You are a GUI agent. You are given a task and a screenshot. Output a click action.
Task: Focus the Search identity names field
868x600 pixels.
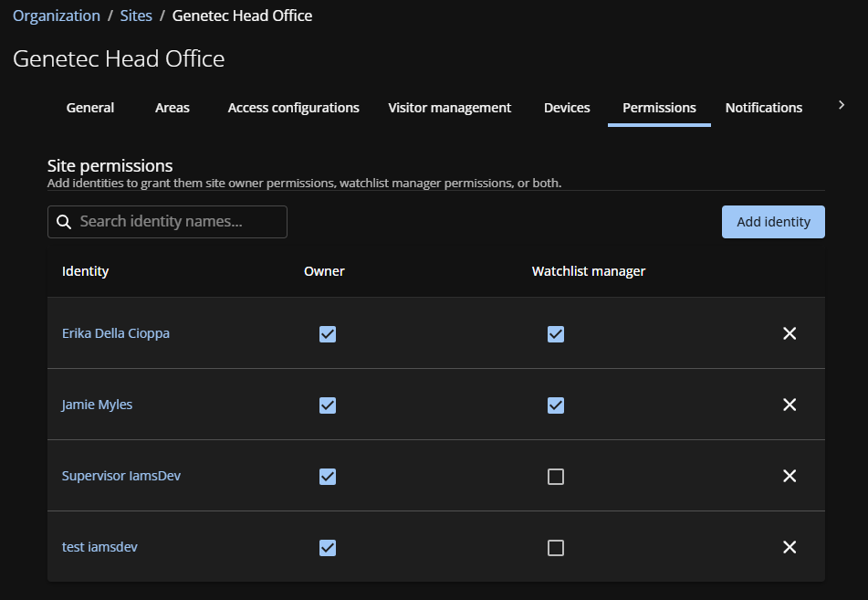click(x=178, y=222)
